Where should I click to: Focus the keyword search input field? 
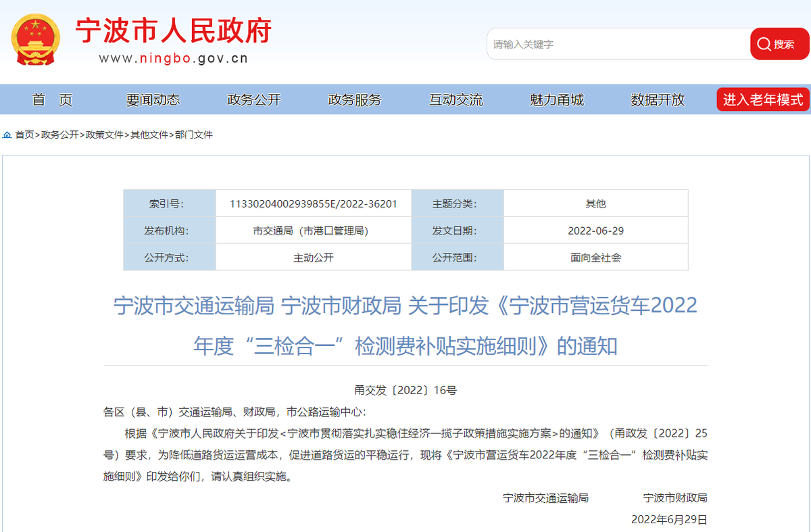point(618,44)
